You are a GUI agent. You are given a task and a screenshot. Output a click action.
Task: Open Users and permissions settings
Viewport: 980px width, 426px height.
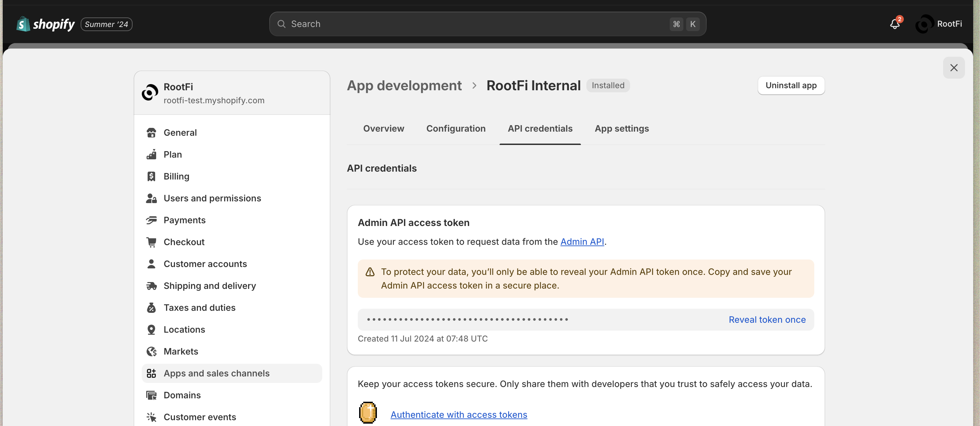pos(212,198)
